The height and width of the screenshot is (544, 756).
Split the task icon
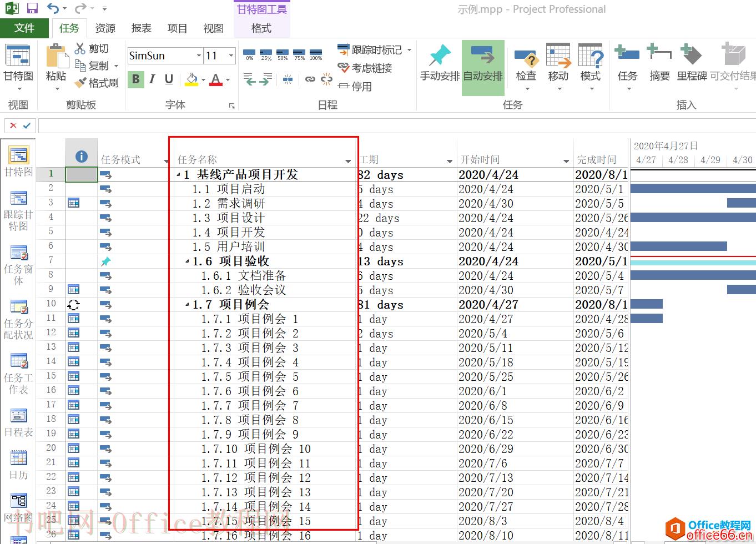288,79
